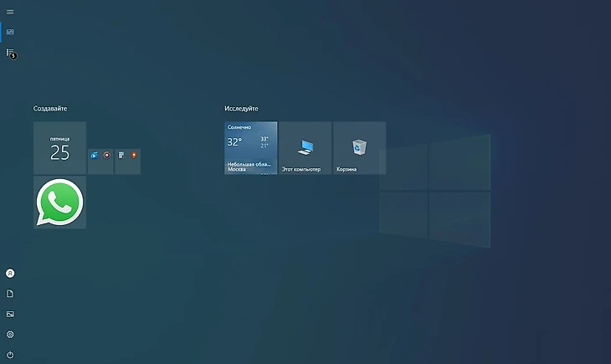Switch to the all apps list
This screenshot has height=364, width=611.
pos(10,53)
